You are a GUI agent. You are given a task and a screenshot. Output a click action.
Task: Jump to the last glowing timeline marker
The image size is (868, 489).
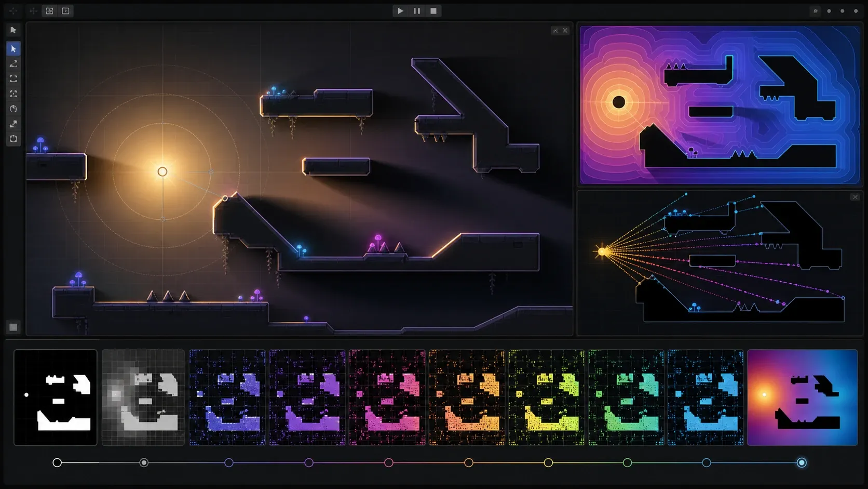(802, 462)
